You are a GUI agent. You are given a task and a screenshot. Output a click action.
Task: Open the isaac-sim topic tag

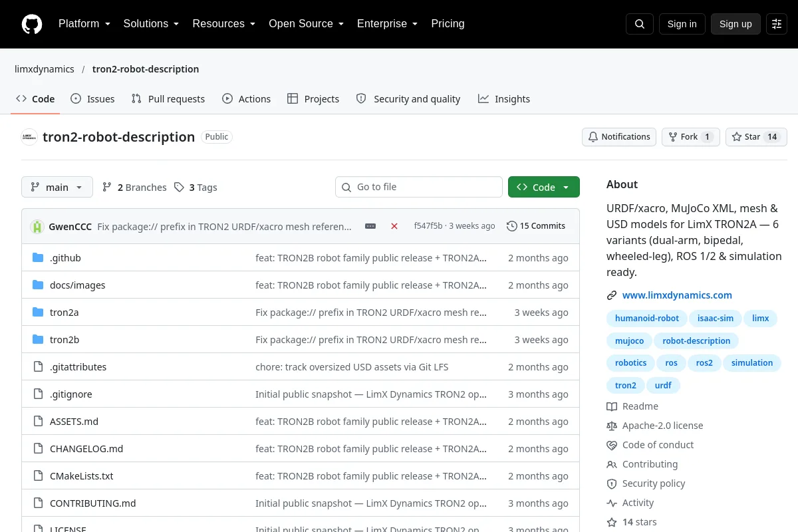[716, 319]
